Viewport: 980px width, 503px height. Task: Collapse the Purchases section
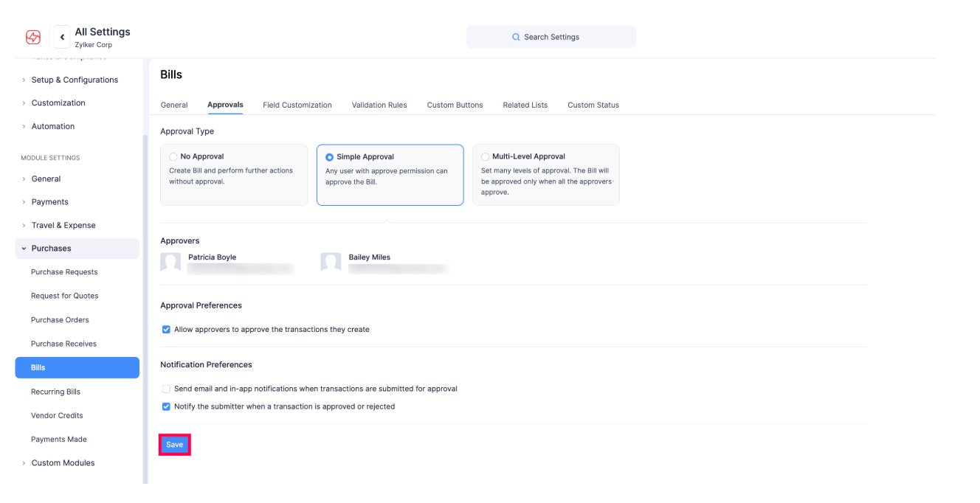(51, 249)
